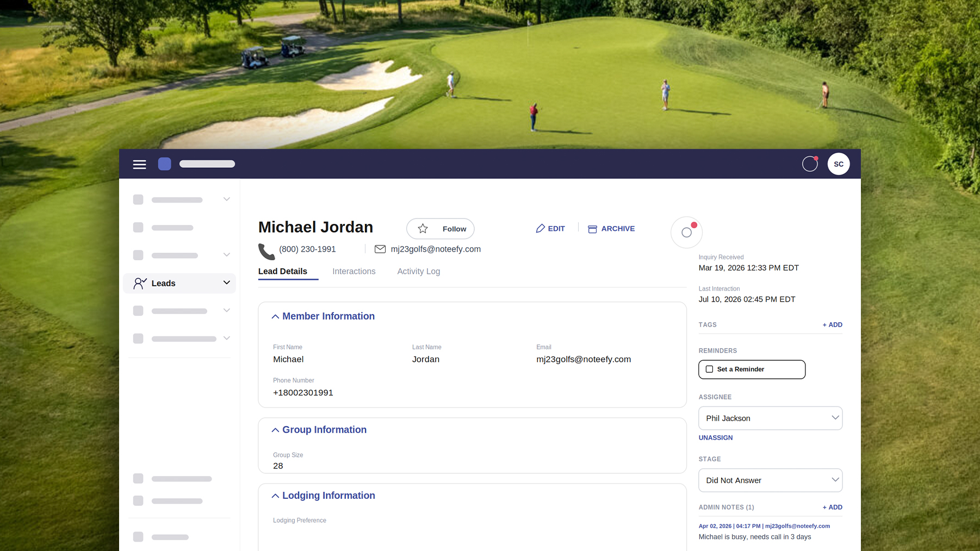Screen dimensions: 980x551
Task: Follow the Michael Jordan lead
Action: pos(441,229)
